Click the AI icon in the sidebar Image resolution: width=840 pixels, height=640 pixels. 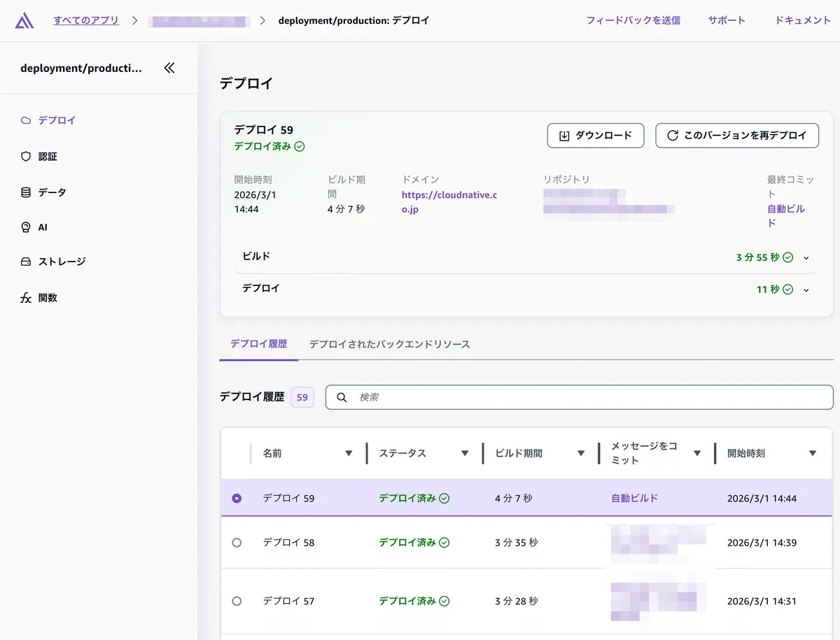click(26, 227)
